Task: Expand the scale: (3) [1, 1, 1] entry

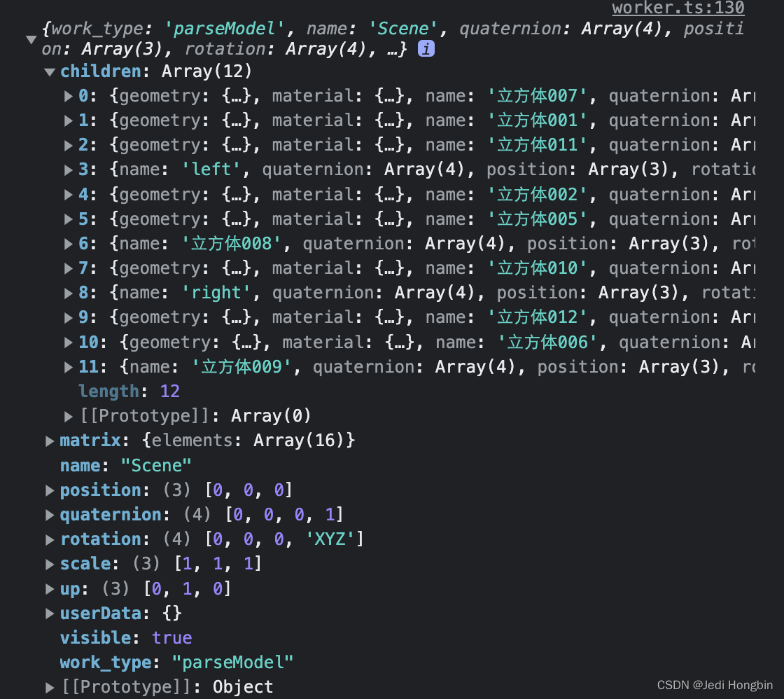Action: click(49, 563)
